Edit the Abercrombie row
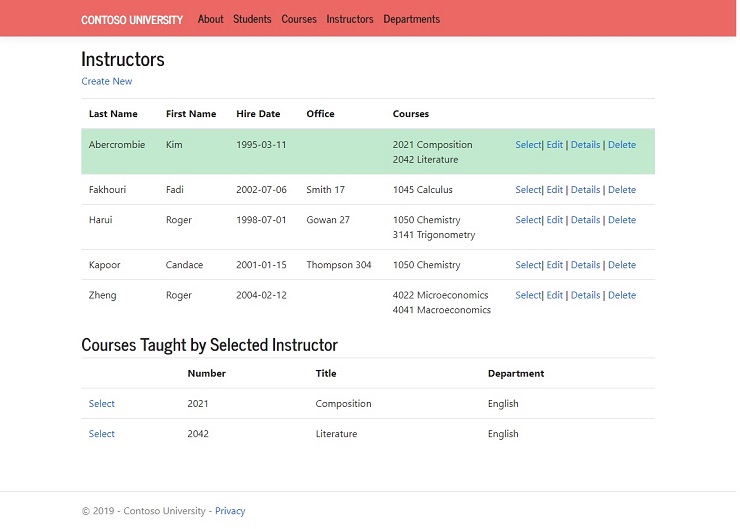This screenshot has width=740, height=529. 555,145
